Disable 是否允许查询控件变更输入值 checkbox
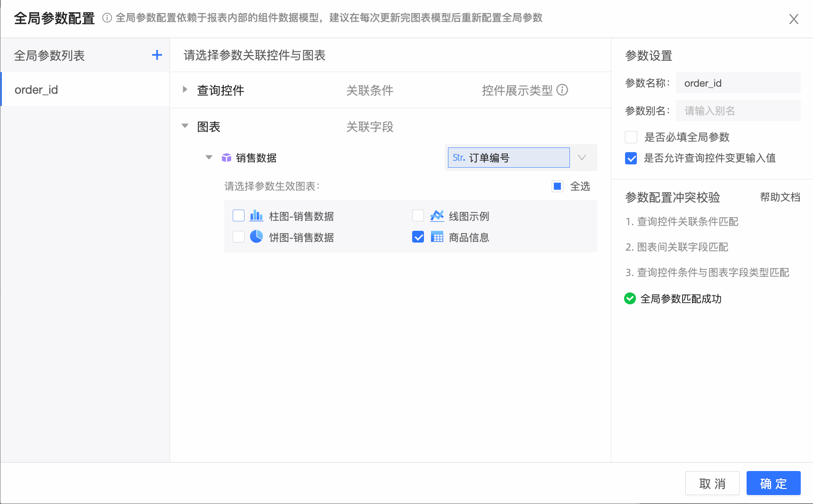 631,158
